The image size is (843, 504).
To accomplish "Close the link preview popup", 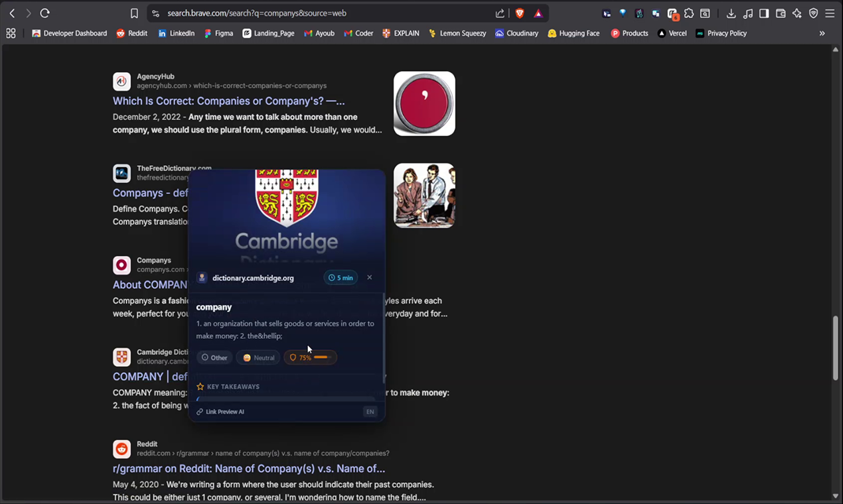I will (x=370, y=277).
